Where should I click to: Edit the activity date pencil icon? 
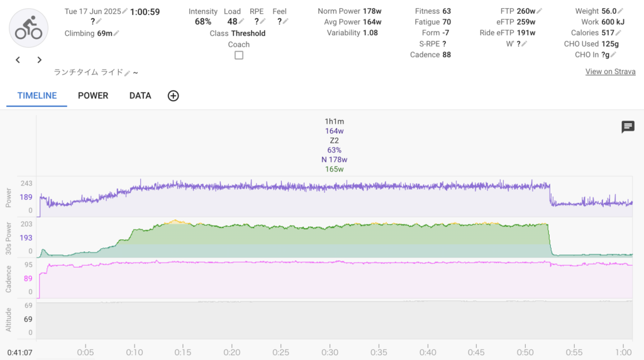(125, 11)
